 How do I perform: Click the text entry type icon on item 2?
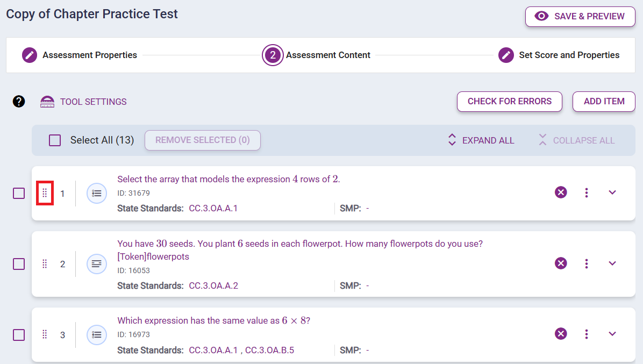point(97,263)
